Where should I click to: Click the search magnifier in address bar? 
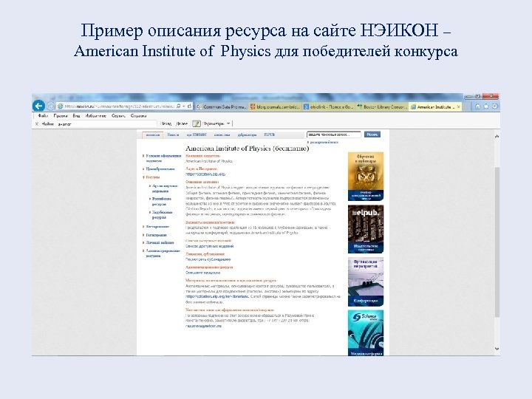point(179,106)
